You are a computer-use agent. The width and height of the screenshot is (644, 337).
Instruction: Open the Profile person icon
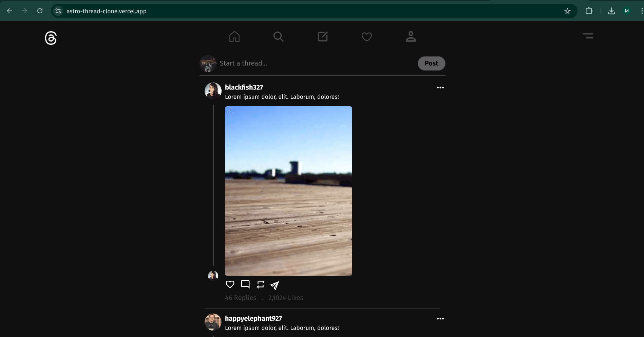(x=411, y=37)
